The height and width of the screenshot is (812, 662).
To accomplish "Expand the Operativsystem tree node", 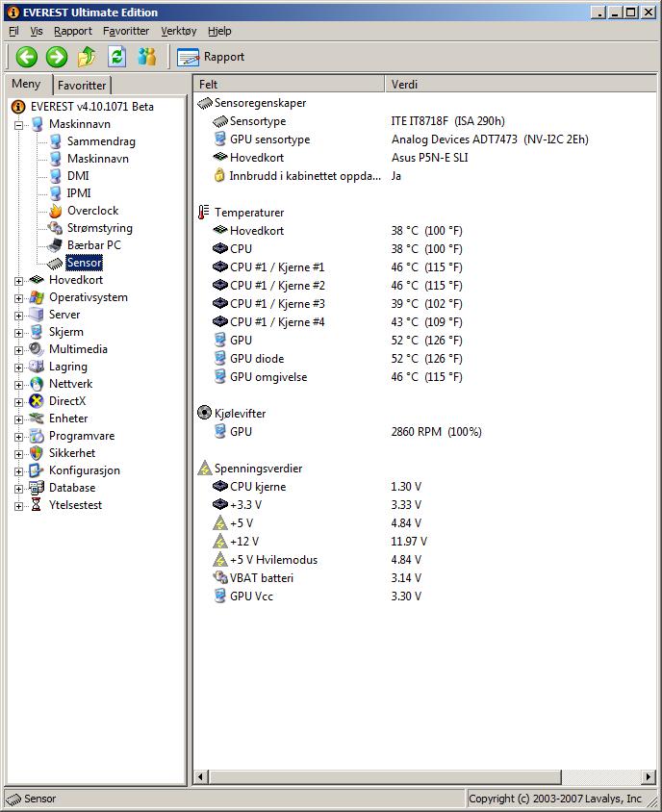I will [x=18, y=298].
